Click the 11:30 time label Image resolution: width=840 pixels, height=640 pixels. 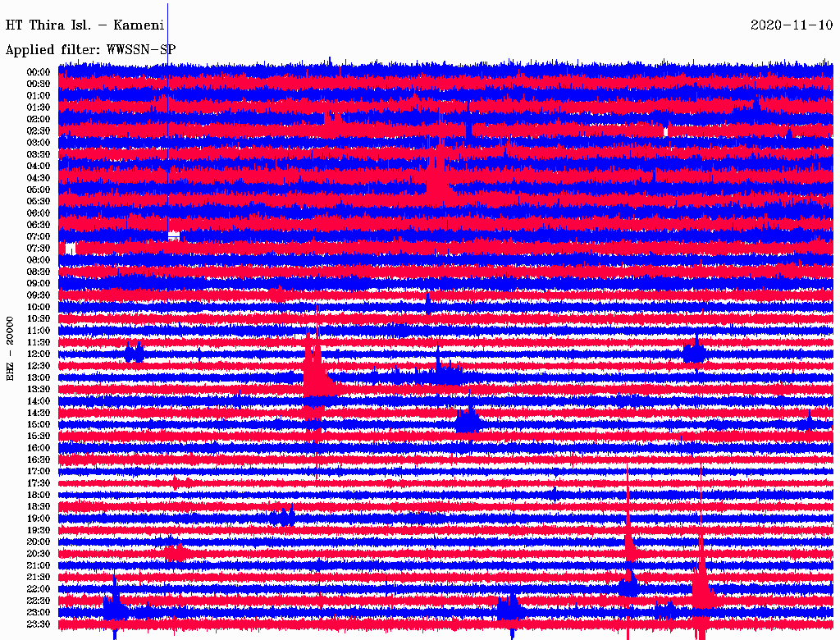coord(38,342)
